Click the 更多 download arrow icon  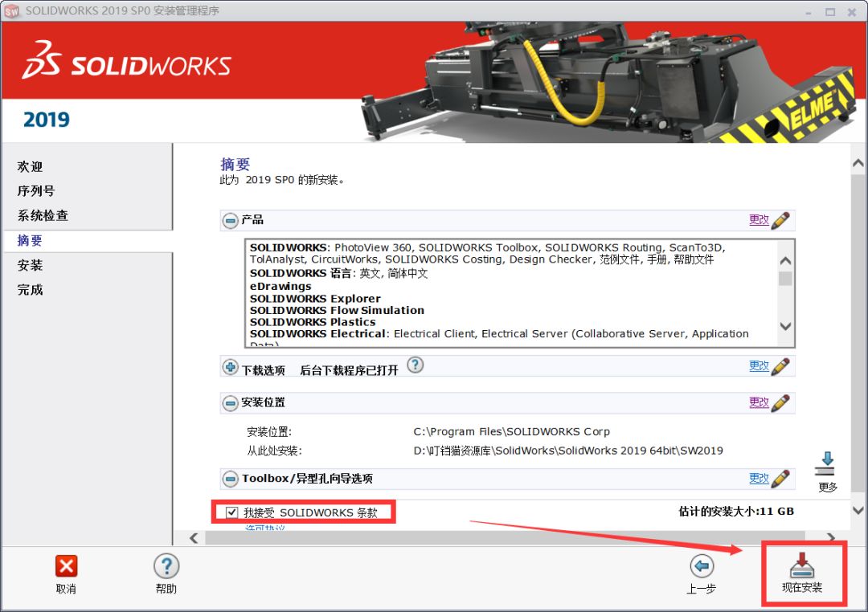(825, 463)
